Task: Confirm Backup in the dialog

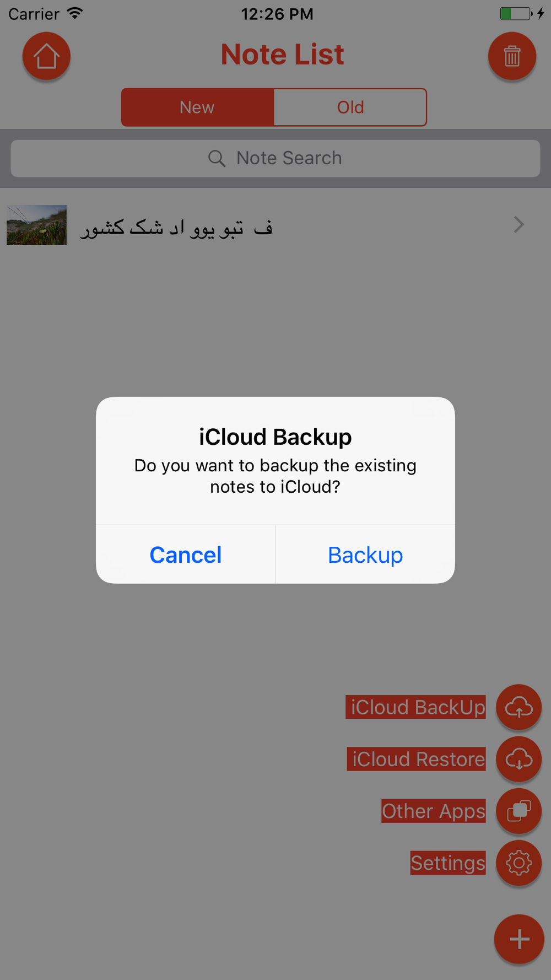Action: (x=365, y=554)
